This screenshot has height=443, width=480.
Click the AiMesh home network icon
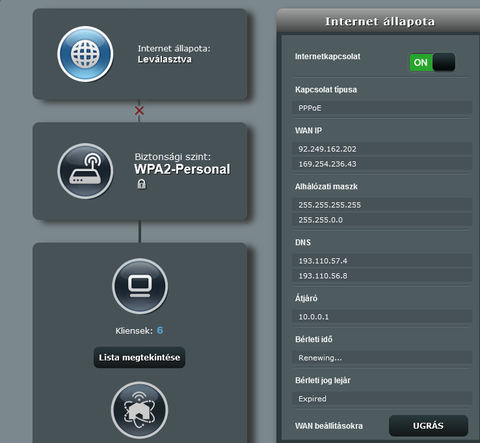(140, 410)
